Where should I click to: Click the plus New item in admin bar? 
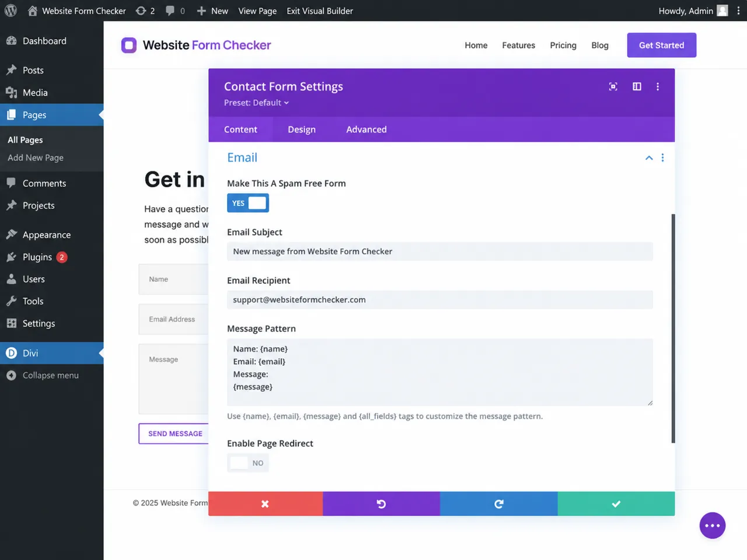tap(212, 10)
